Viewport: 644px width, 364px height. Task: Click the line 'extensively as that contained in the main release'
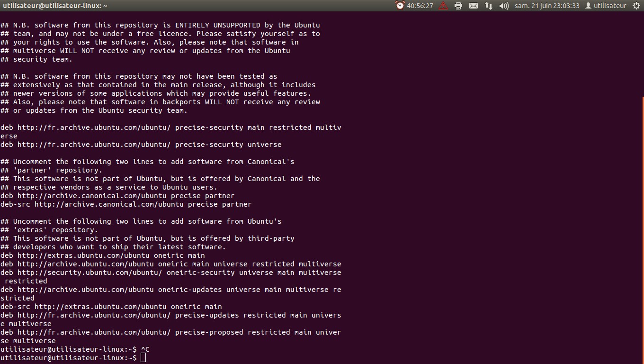coord(158,85)
